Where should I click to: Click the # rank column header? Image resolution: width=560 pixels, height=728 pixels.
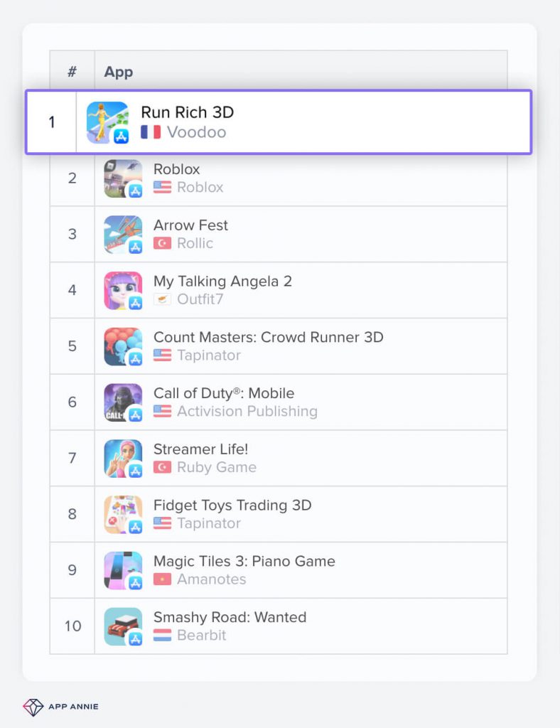(x=72, y=72)
